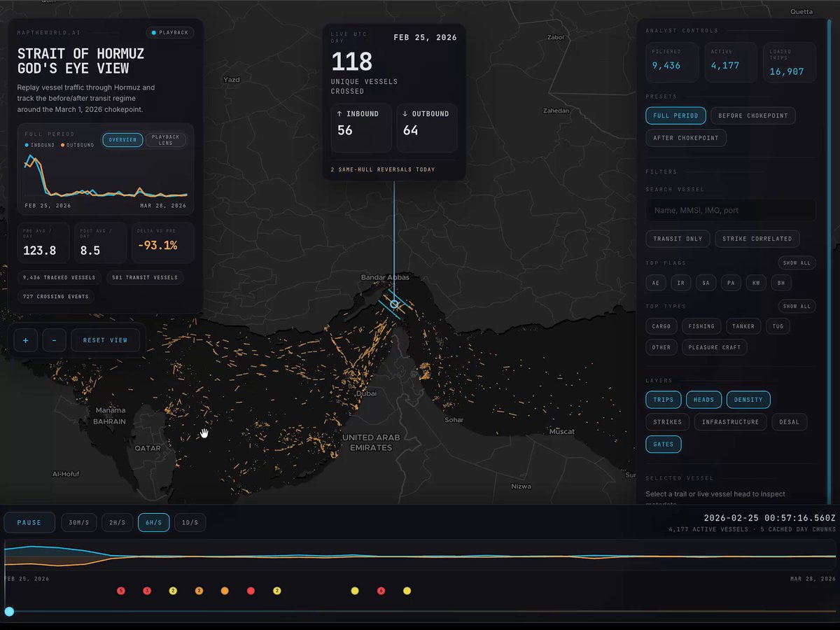Viewport: 840px width, 630px height.
Task: Turn off the Gates layer
Action: pos(663,444)
